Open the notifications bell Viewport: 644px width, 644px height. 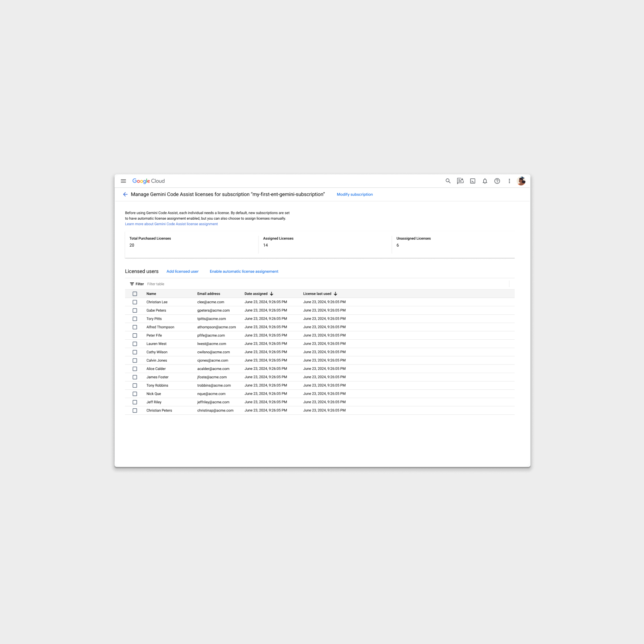point(485,181)
